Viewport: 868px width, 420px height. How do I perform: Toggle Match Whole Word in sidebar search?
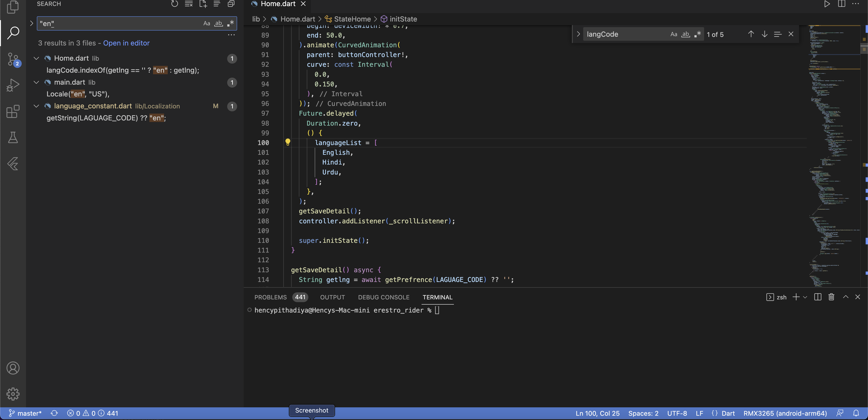click(x=219, y=24)
